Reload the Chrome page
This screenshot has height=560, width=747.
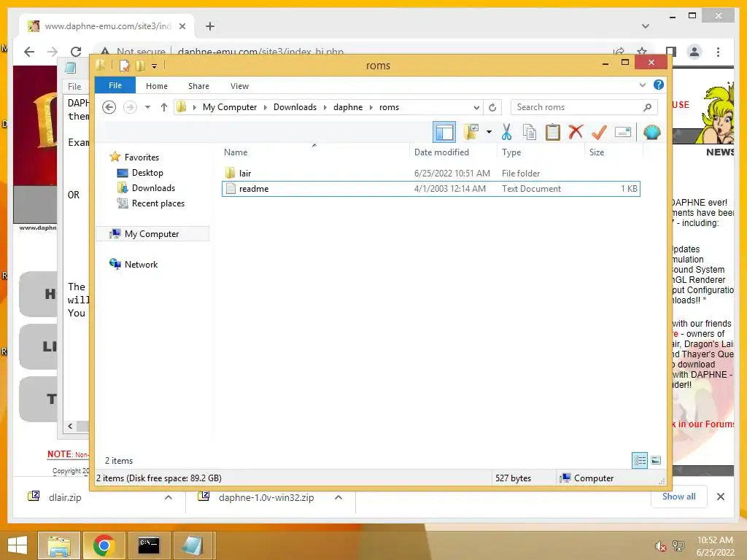pyautogui.click(x=76, y=52)
